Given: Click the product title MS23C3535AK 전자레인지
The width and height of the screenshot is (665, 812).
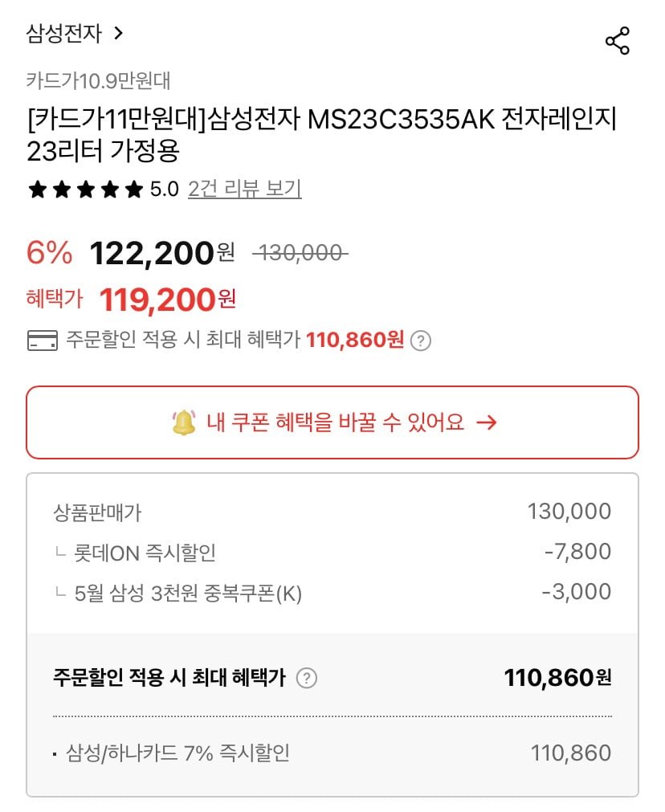Looking at the screenshot, I should pos(321,135).
